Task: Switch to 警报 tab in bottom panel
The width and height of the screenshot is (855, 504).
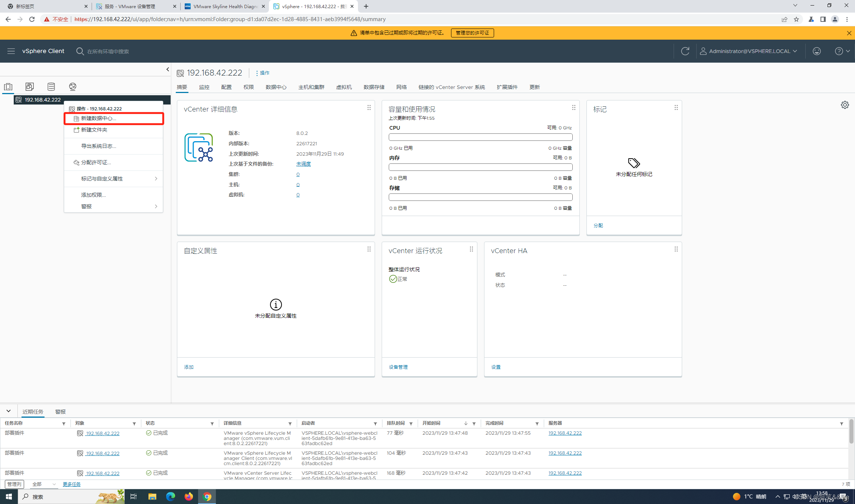Action: point(60,412)
